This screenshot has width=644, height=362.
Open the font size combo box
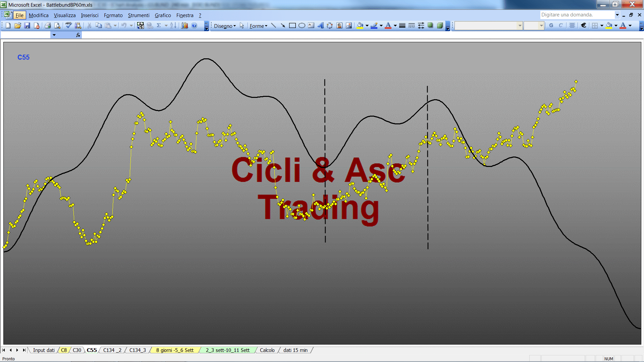click(x=534, y=25)
